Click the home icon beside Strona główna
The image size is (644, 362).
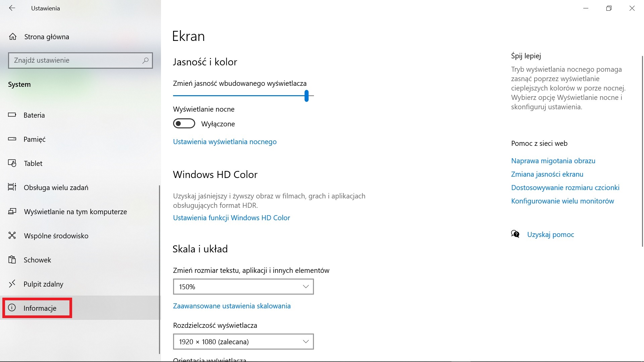pyautogui.click(x=13, y=37)
